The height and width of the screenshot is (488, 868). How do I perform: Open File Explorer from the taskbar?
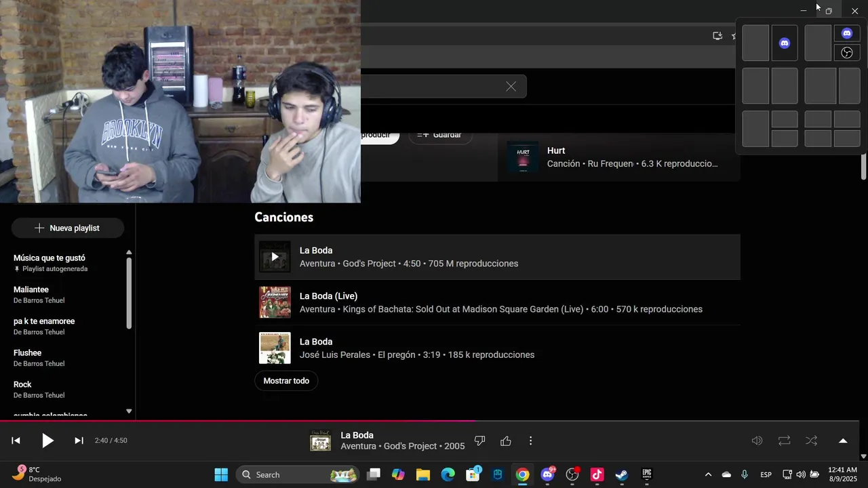click(423, 474)
